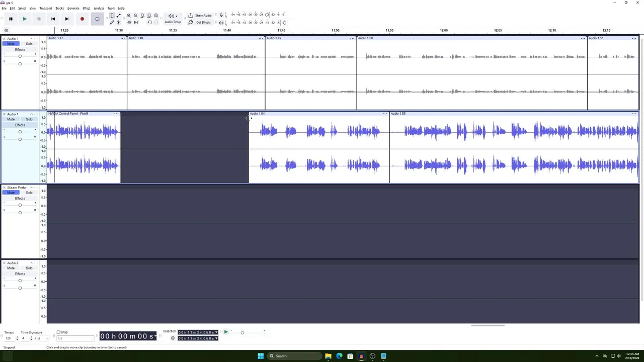Click the Undo arrow icon
Viewport: 644px width, 362px height.
(149, 22)
